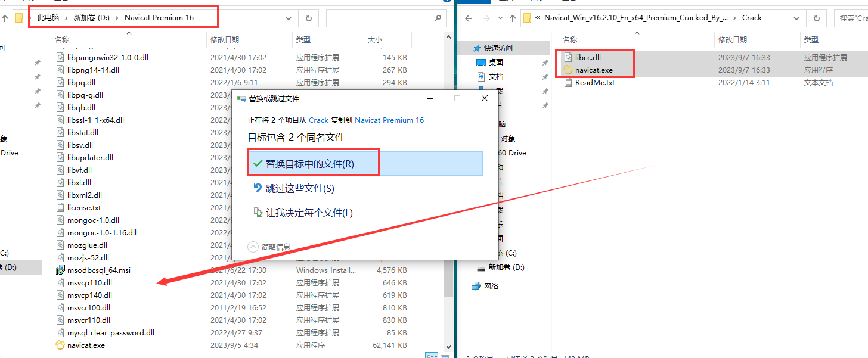Image resolution: width=868 pixels, height=358 pixels.
Task: Select msvcp140.dll file name
Action: coord(89,295)
